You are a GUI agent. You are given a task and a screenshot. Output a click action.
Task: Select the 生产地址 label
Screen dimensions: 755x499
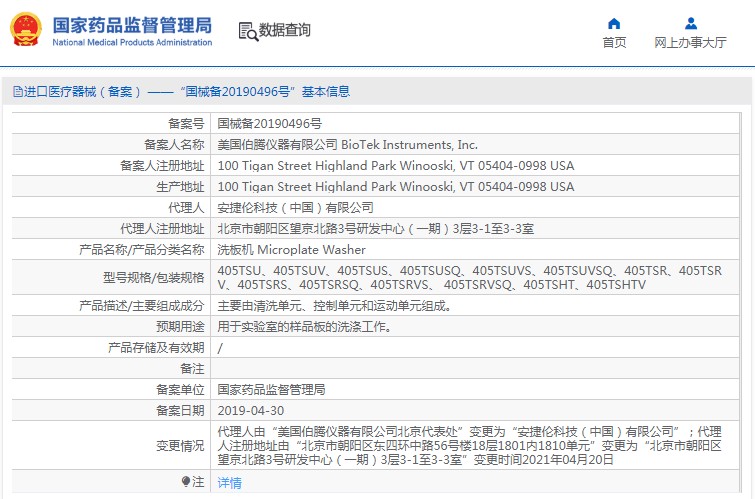click(x=180, y=186)
